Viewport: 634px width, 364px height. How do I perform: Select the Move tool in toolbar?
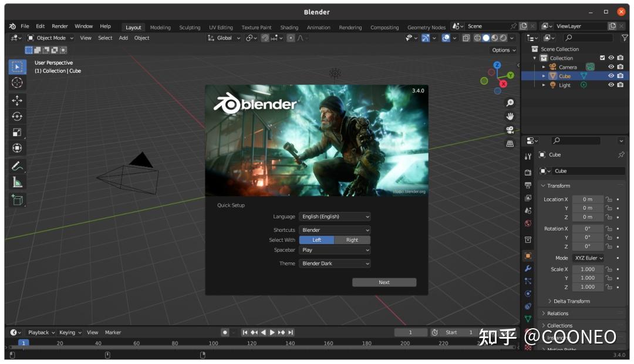pyautogui.click(x=17, y=100)
